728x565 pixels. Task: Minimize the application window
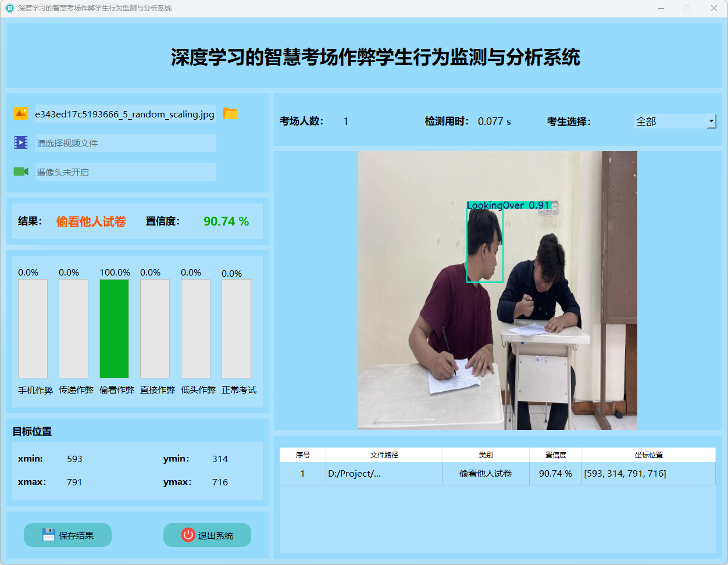[x=661, y=8]
